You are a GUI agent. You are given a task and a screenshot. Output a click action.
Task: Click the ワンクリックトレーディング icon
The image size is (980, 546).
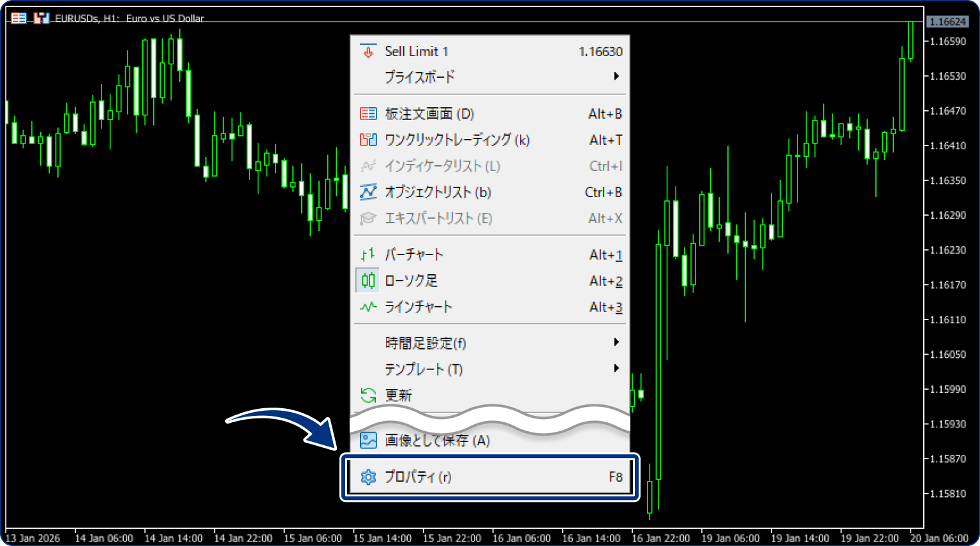368,140
